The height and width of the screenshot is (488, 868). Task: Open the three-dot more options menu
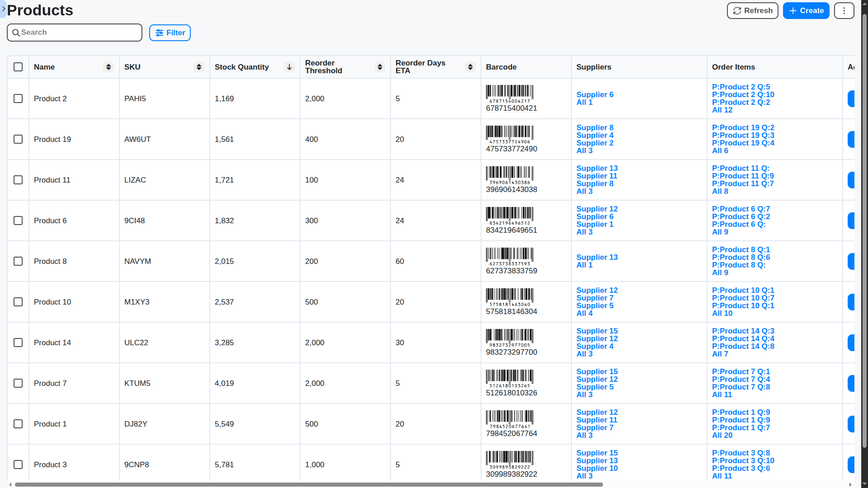(x=844, y=10)
